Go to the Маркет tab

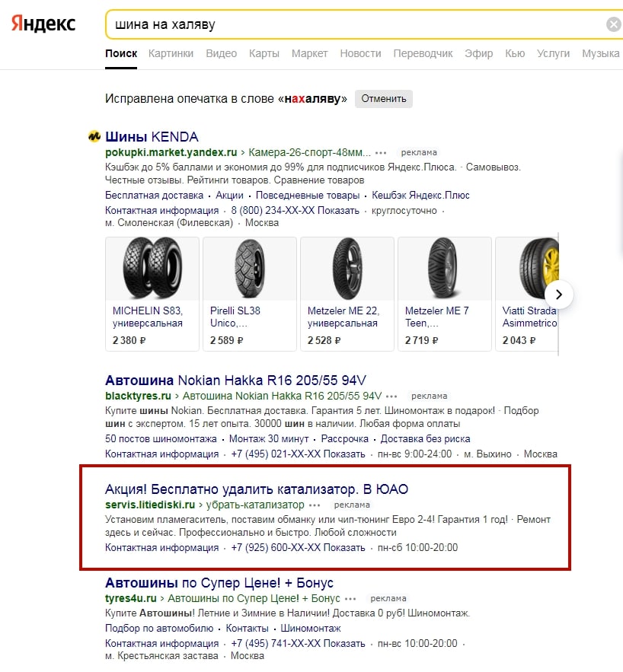[309, 53]
